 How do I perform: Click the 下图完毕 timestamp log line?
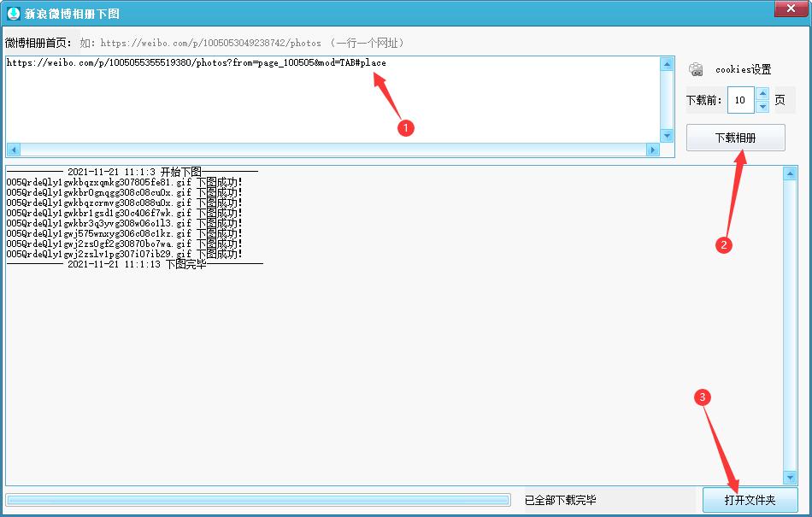(135, 264)
